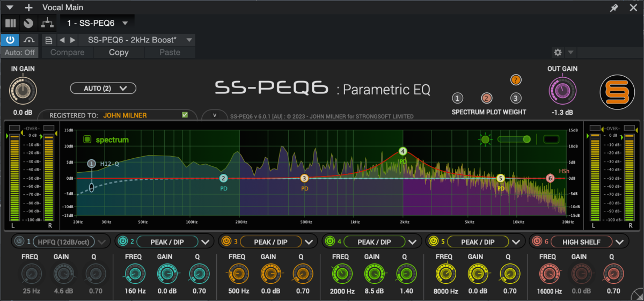Click band 2 teal FREQ knob

[x=135, y=274]
